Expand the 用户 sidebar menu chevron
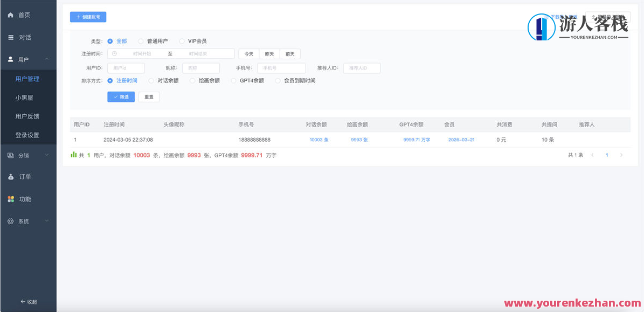 click(x=47, y=59)
